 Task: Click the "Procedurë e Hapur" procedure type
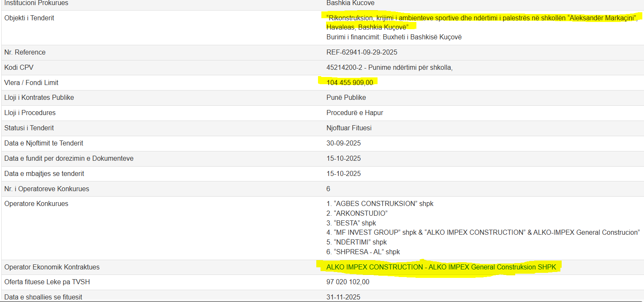(355, 113)
